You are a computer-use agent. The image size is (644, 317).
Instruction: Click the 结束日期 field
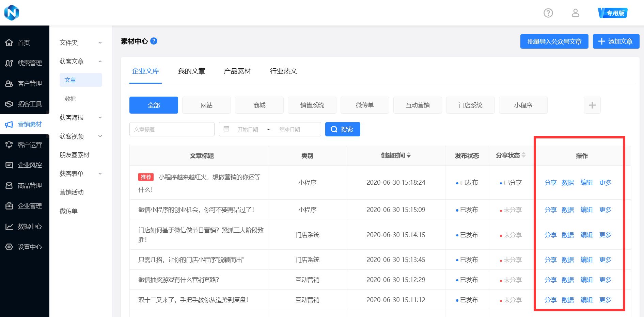[x=289, y=129]
